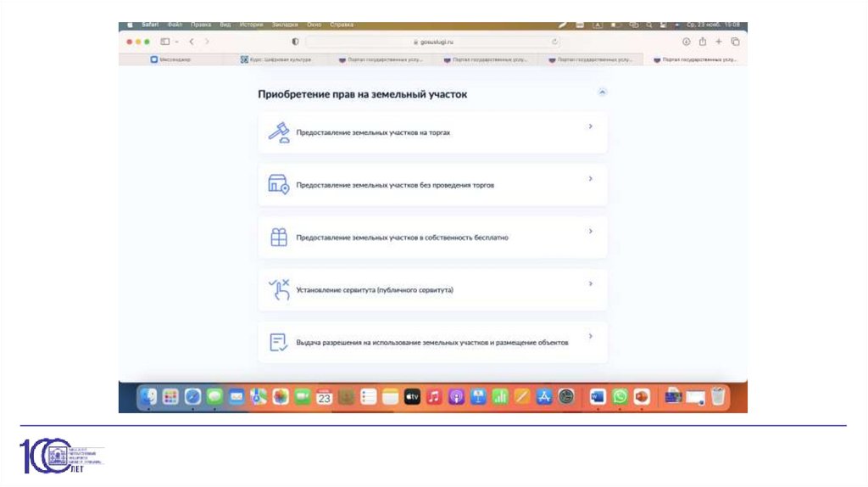Toggle the Safari sidebar button

click(x=165, y=42)
